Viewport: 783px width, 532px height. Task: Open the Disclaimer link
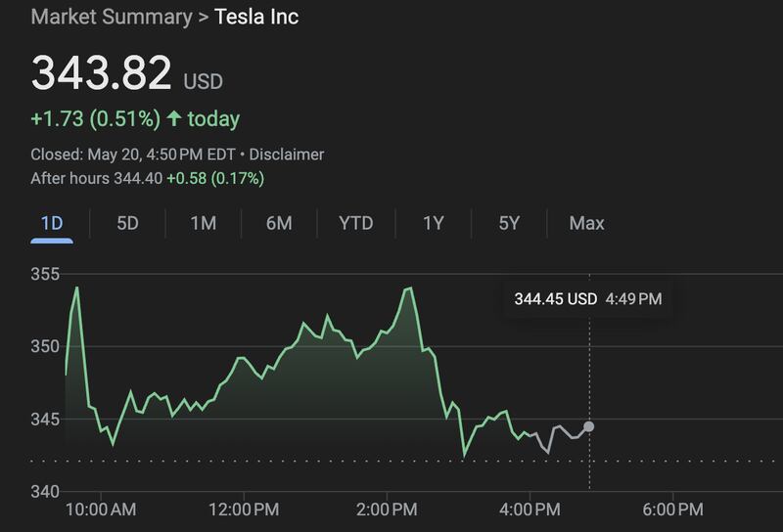290,155
